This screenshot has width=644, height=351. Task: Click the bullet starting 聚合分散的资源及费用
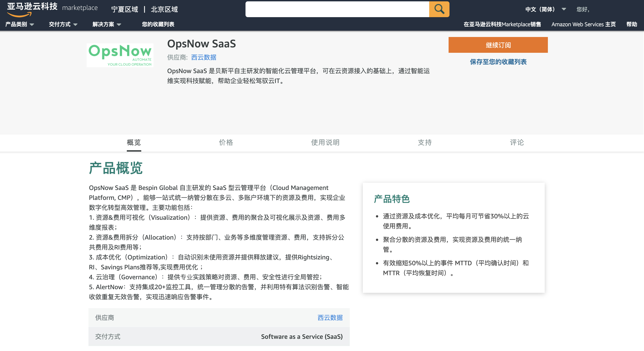coord(452,245)
